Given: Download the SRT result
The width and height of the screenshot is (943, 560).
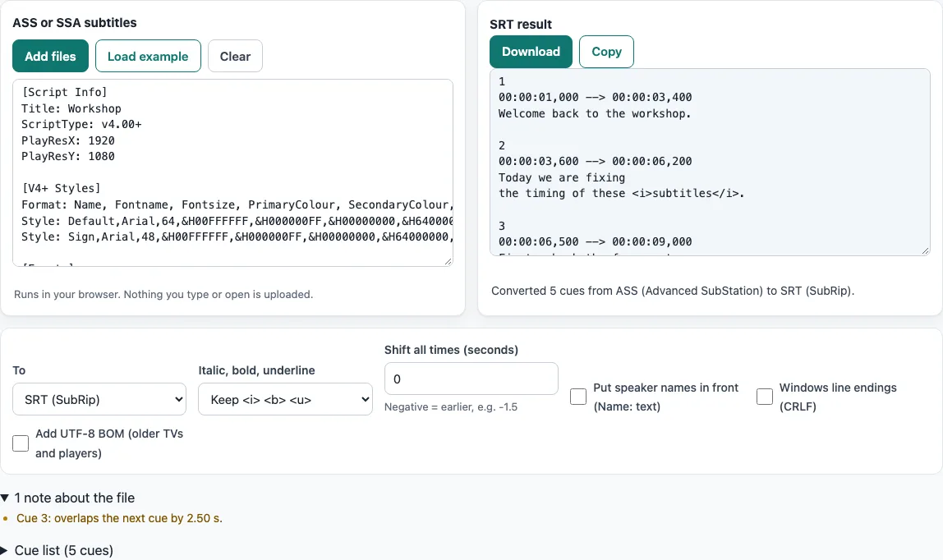Looking at the screenshot, I should point(531,52).
